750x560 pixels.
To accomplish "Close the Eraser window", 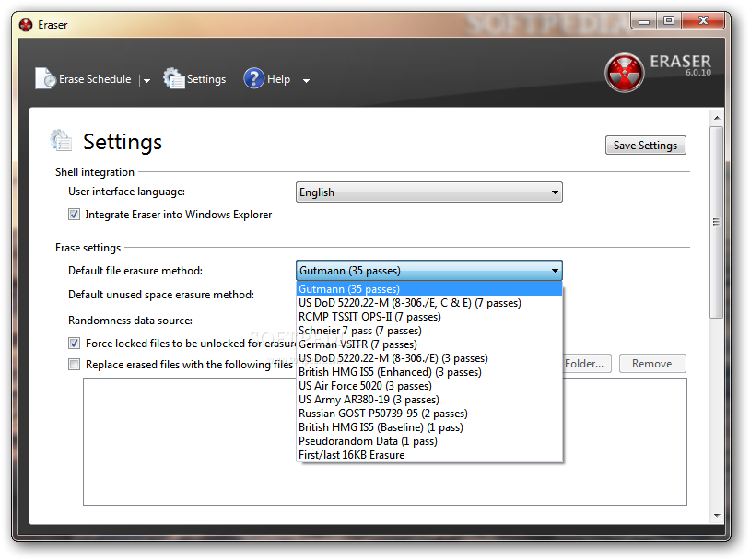I will [703, 20].
